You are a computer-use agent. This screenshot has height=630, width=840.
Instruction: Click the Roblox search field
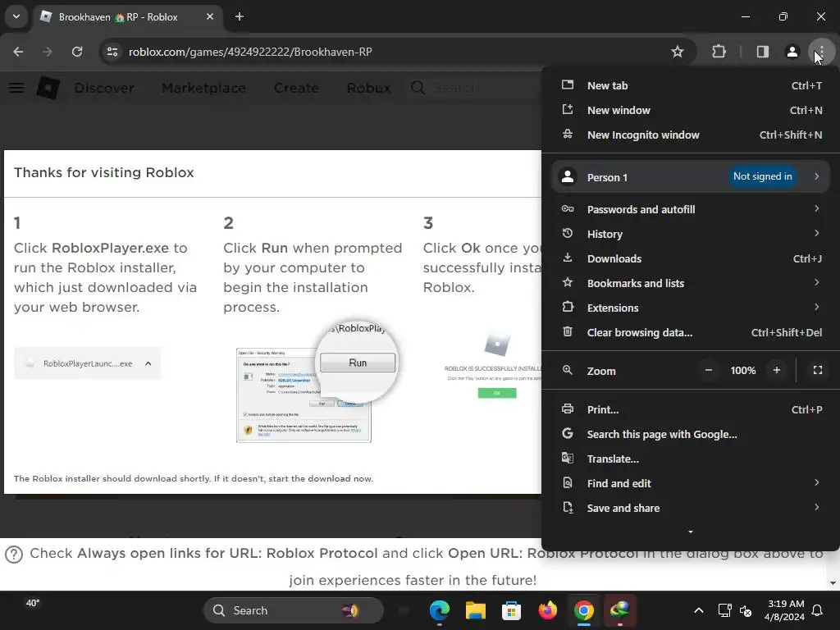476,88
